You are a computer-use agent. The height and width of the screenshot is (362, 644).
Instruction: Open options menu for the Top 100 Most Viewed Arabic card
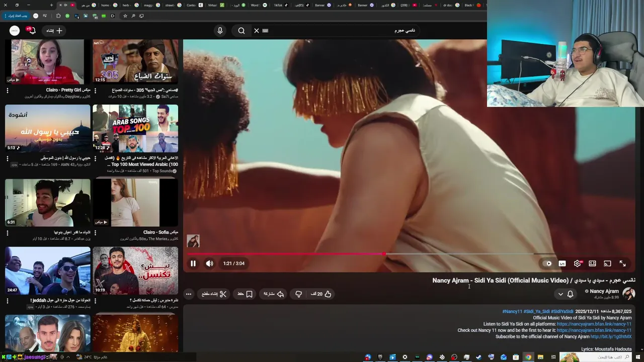tap(95, 158)
